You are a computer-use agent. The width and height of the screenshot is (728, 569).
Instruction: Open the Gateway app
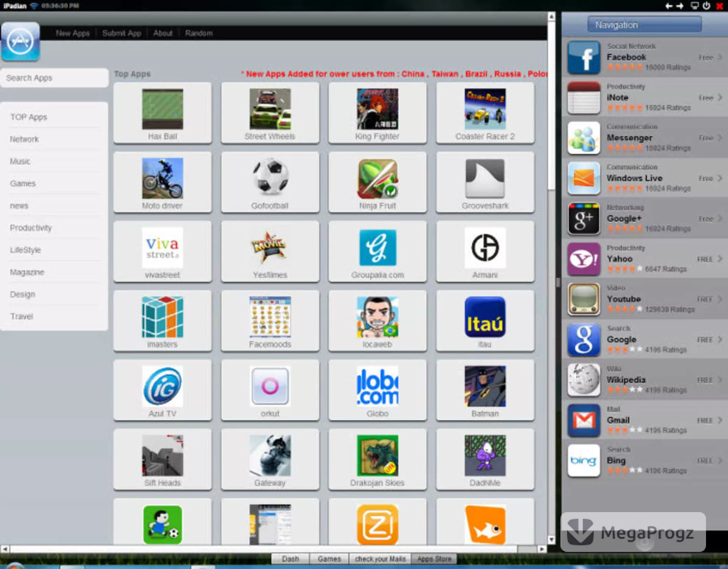pyautogui.click(x=270, y=460)
